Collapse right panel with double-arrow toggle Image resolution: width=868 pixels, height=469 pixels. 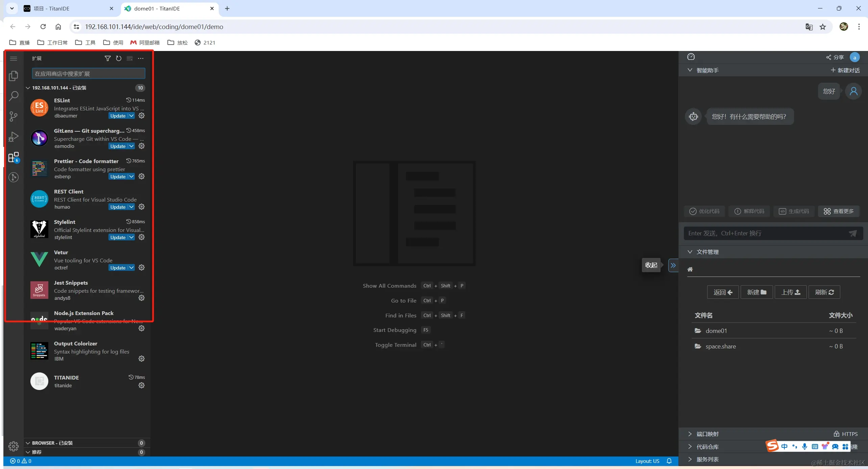(x=673, y=265)
